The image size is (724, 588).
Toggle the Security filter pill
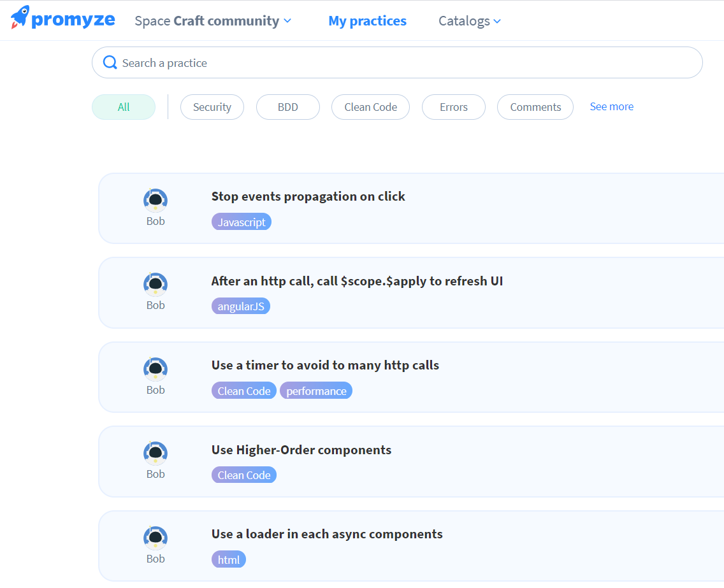(x=212, y=107)
